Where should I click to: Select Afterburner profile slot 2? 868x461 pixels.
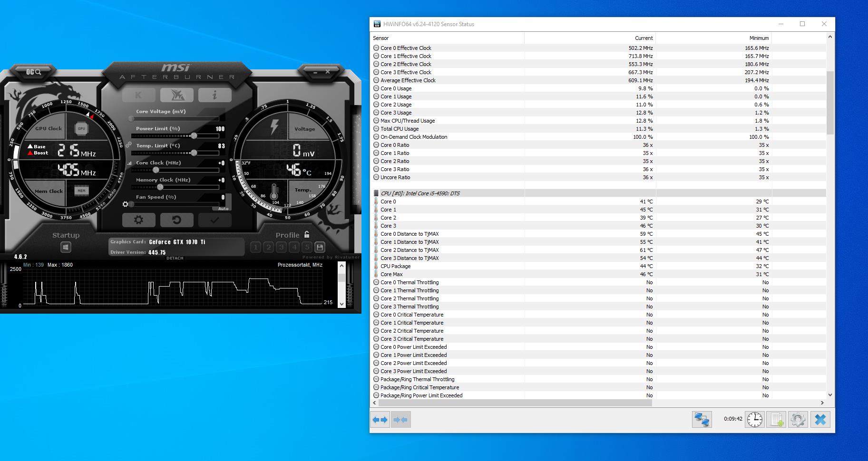click(x=268, y=247)
